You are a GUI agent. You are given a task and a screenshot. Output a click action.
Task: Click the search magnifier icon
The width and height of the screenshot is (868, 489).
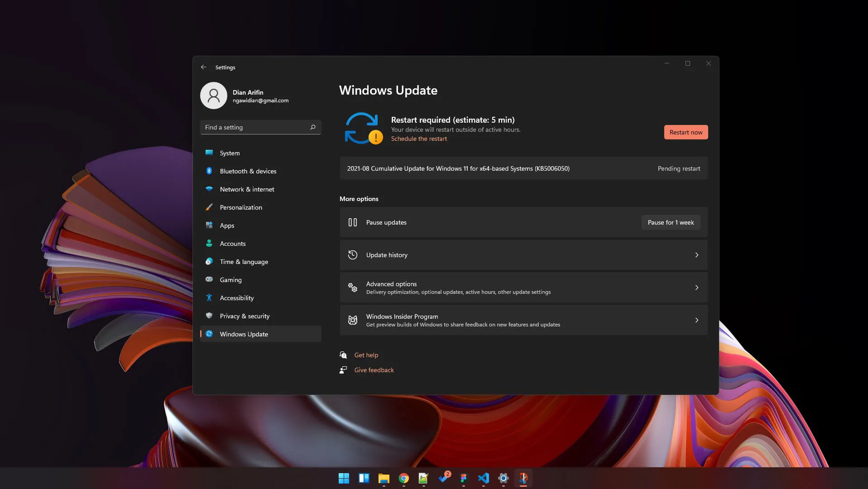312,127
